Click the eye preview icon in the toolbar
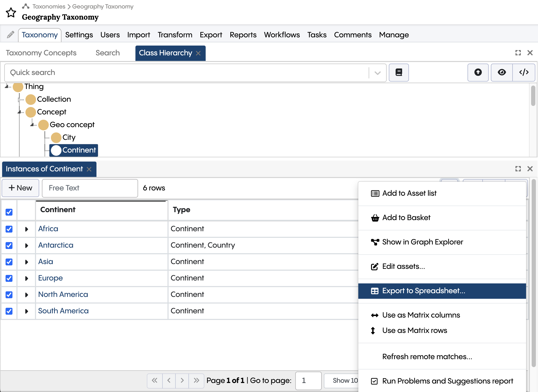538x392 pixels. coord(502,73)
